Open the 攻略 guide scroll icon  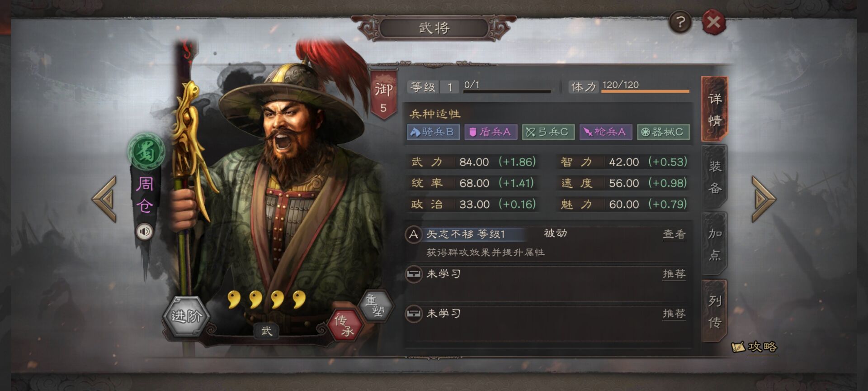click(754, 347)
